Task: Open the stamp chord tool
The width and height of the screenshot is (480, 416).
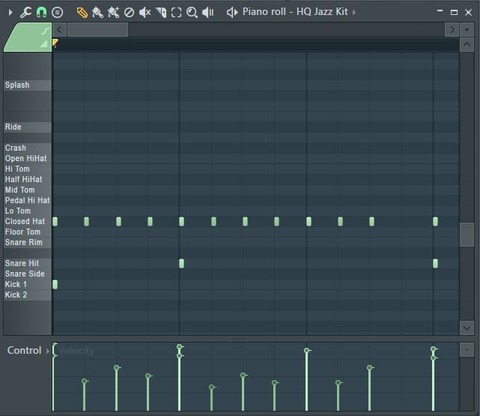Action: click(x=57, y=12)
